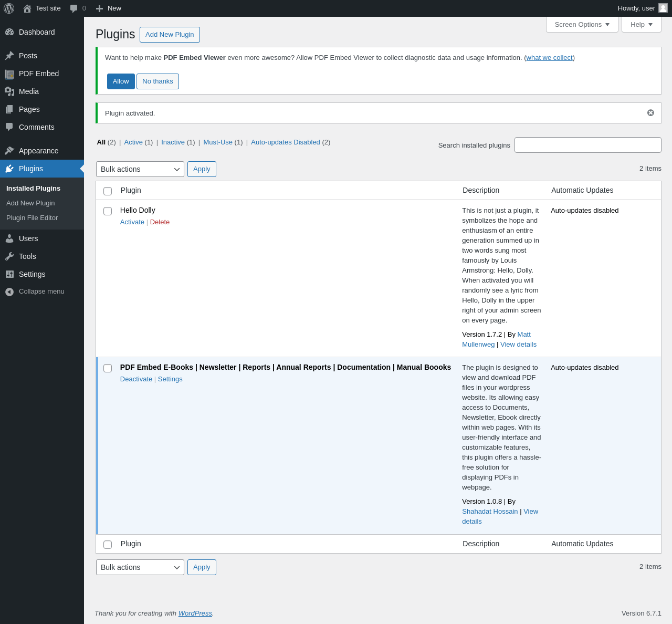Open the Test site home icon
The width and height of the screenshot is (672, 624).
click(x=27, y=8)
